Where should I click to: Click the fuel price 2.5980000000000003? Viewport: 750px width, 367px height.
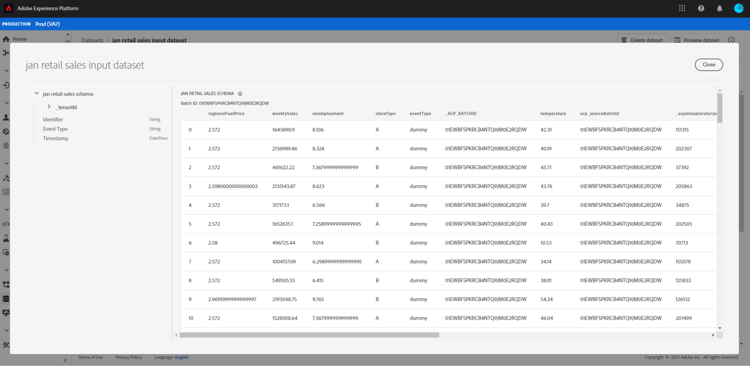(233, 186)
